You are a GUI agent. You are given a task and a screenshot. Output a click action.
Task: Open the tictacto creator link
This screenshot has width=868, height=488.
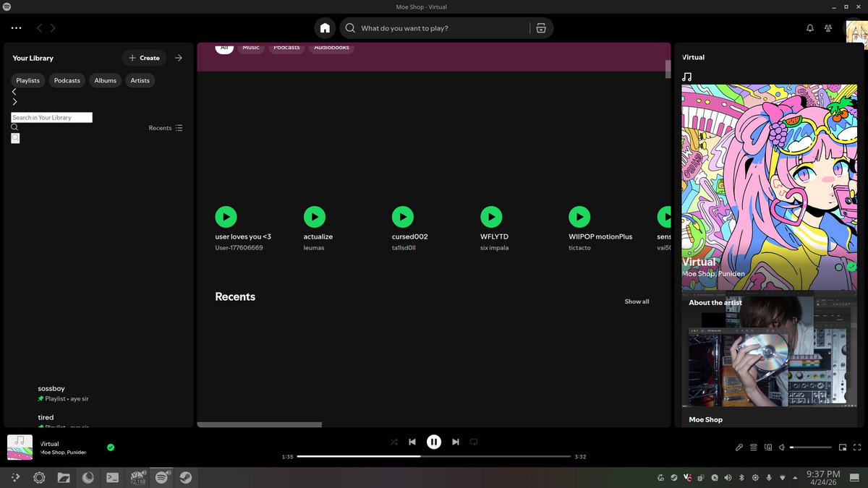click(579, 248)
